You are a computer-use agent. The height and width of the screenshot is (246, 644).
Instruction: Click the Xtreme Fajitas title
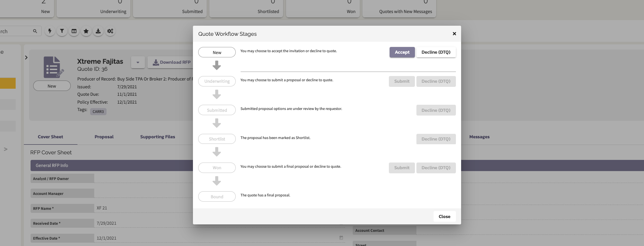tap(100, 61)
